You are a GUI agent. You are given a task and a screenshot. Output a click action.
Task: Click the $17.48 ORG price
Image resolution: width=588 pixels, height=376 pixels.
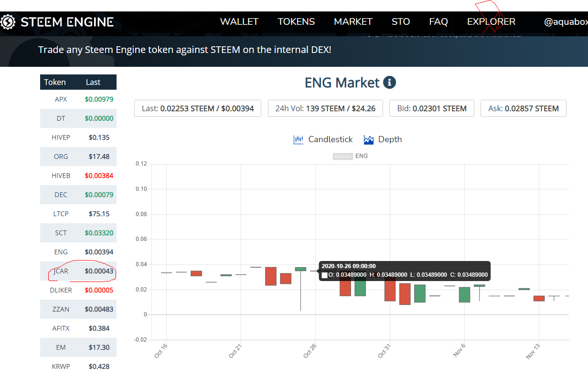click(x=99, y=157)
